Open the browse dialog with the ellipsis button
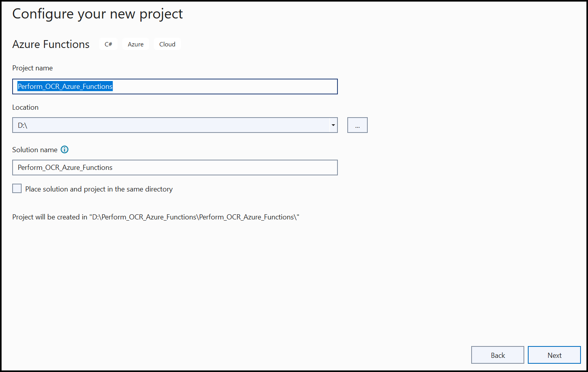Screen dimensions: 588x372 (357, 125)
